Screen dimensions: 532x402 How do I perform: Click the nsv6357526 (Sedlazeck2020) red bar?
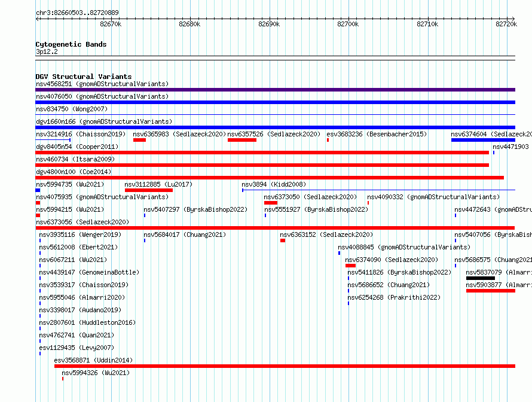click(242, 140)
